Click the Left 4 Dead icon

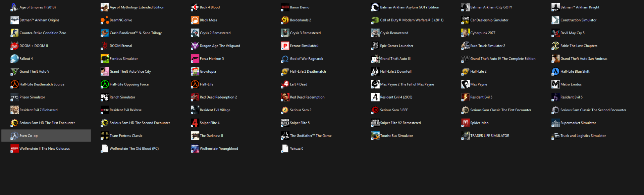(x=285, y=84)
